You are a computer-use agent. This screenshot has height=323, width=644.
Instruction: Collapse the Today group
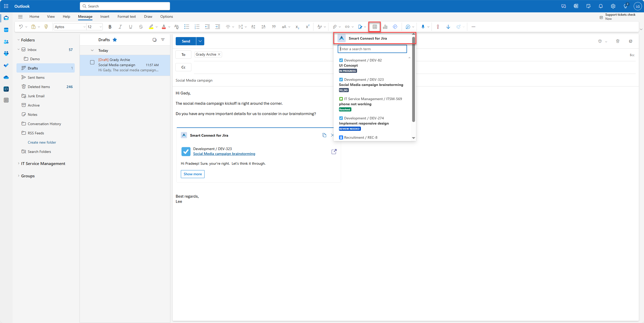tap(92, 50)
